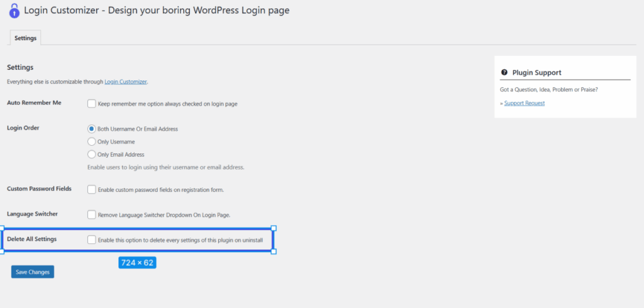Check the Delete All Settings checkbox

(92, 239)
